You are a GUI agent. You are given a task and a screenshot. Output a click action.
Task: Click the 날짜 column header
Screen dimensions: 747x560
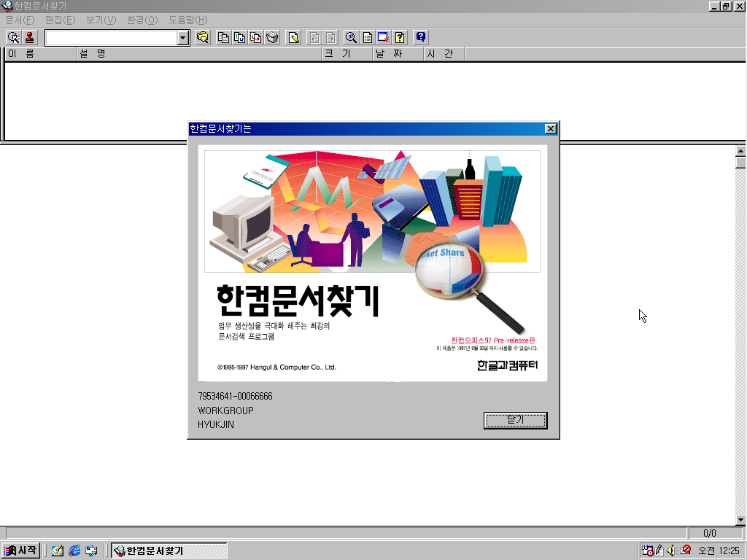pos(398,54)
